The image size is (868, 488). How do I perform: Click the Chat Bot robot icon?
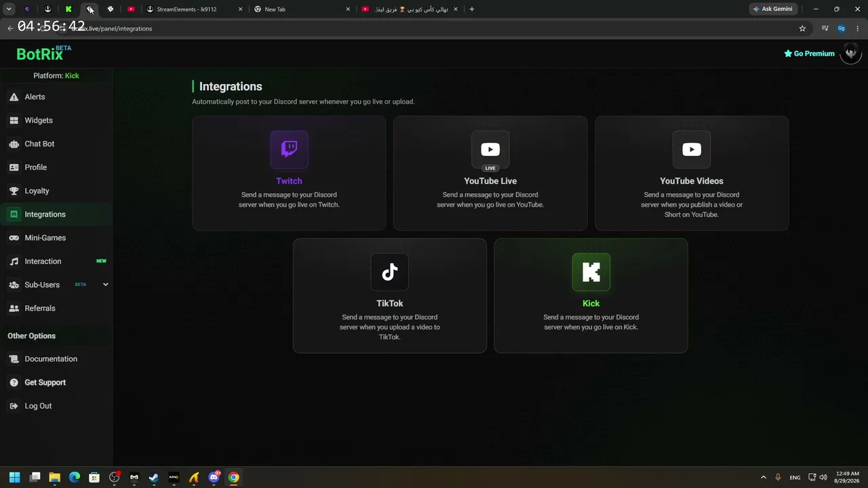tap(14, 144)
